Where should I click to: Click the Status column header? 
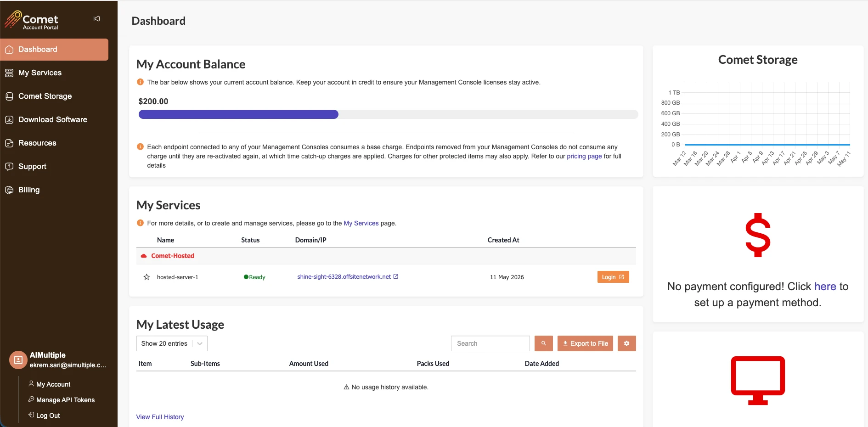pyautogui.click(x=250, y=240)
